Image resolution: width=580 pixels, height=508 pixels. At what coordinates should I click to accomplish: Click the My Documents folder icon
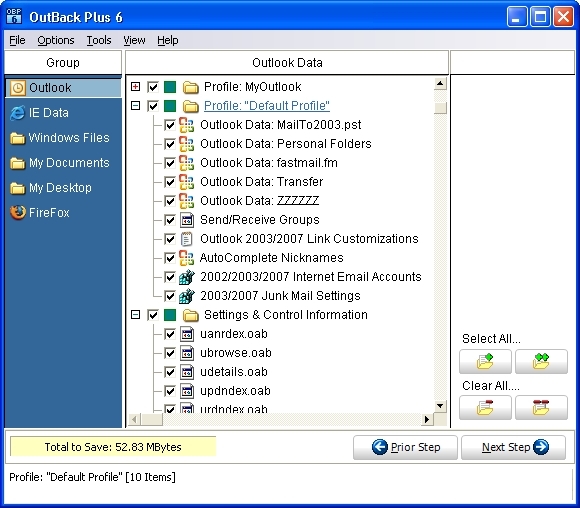17,163
